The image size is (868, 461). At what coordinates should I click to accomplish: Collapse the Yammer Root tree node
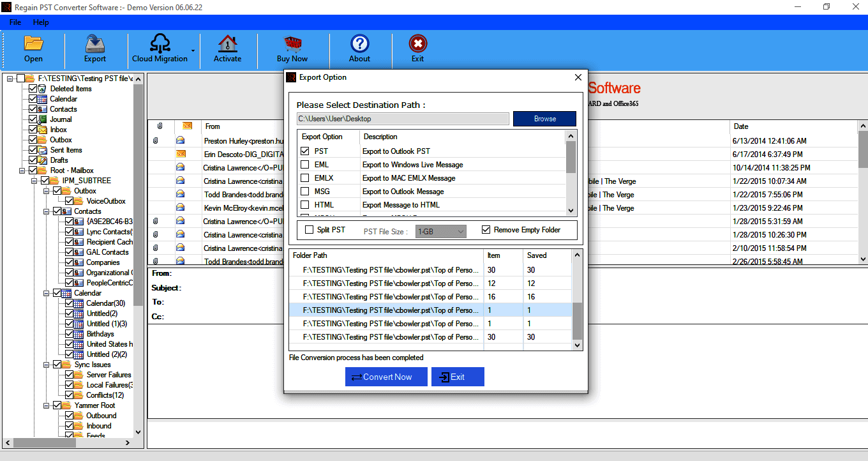(x=47, y=405)
